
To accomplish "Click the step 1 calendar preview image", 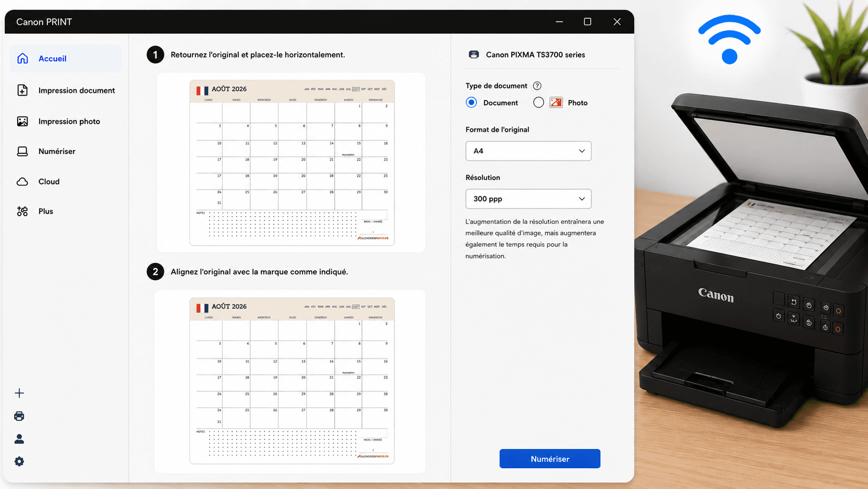I will pos(292,163).
